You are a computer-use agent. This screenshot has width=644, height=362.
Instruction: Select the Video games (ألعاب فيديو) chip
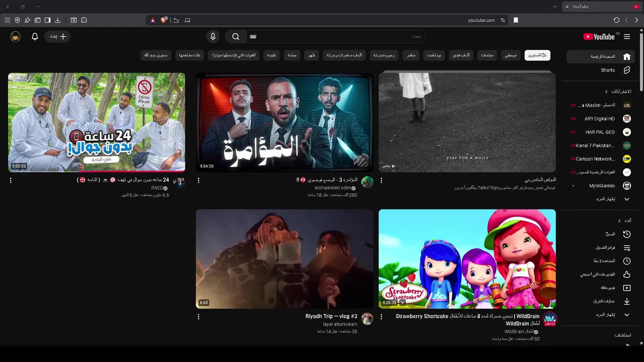click(x=461, y=55)
